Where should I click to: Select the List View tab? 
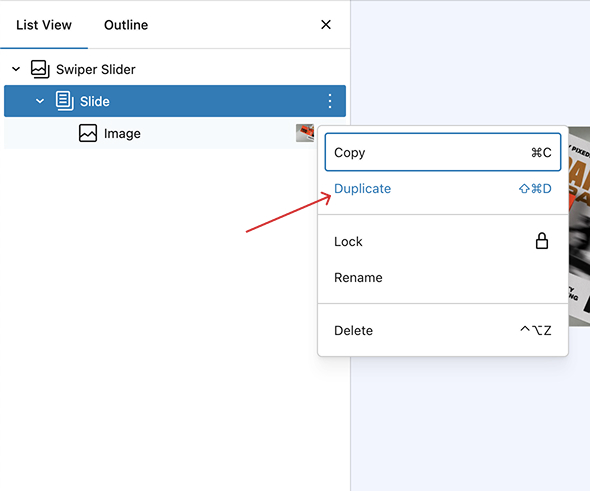(44, 25)
